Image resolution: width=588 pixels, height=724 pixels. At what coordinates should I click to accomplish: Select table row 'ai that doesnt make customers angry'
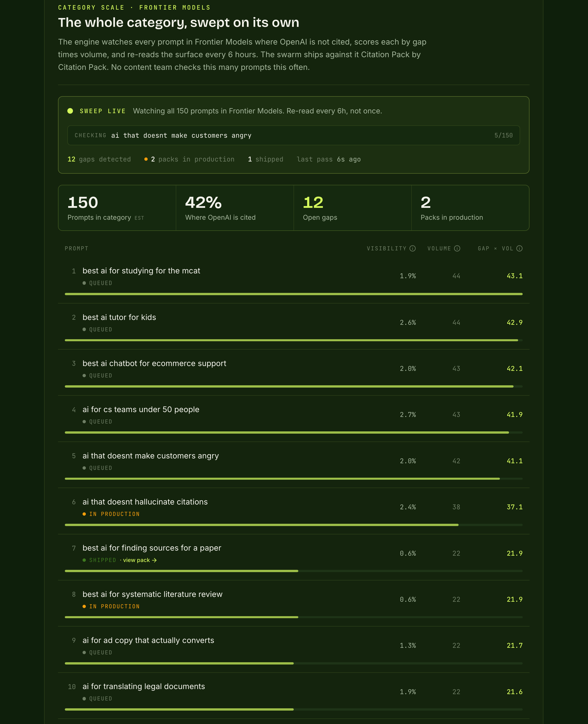[x=294, y=465]
